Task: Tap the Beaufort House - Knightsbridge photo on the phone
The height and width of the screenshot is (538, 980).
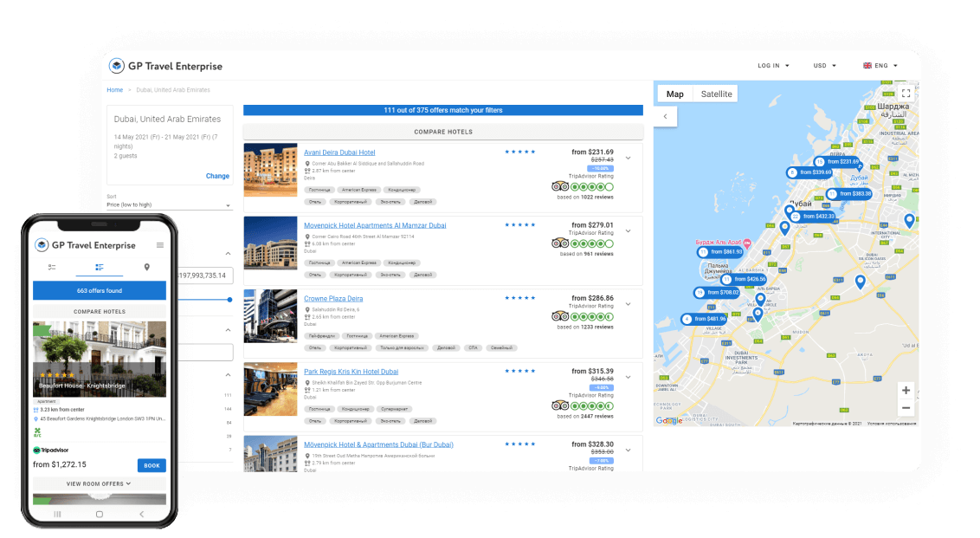Action: tap(100, 359)
